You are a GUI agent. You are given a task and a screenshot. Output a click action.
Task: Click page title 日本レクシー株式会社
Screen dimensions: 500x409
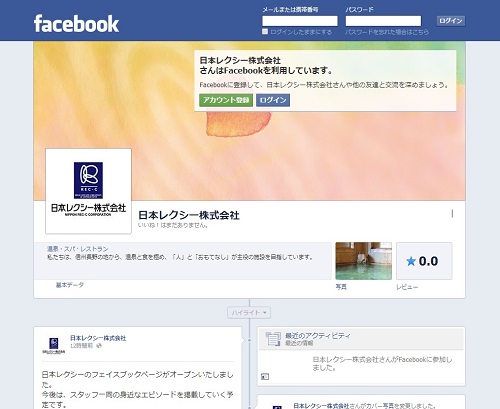tap(189, 215)
